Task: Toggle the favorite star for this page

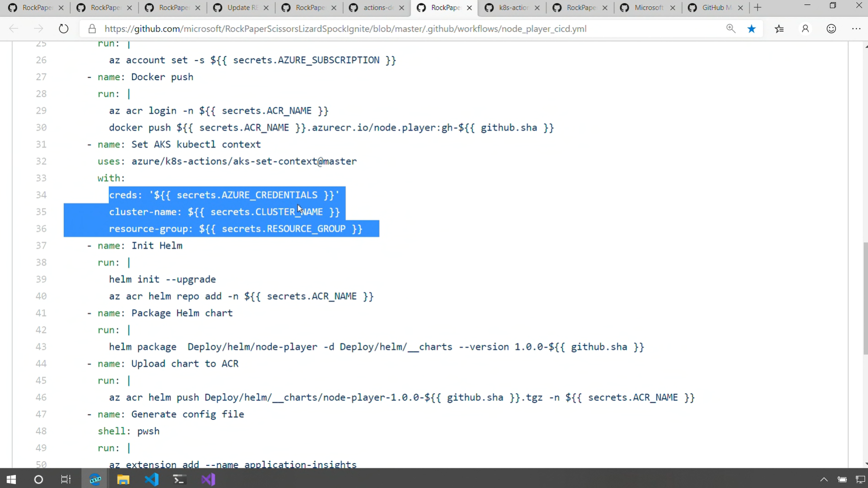Action: pyautogui.click(x=751, y=29)
